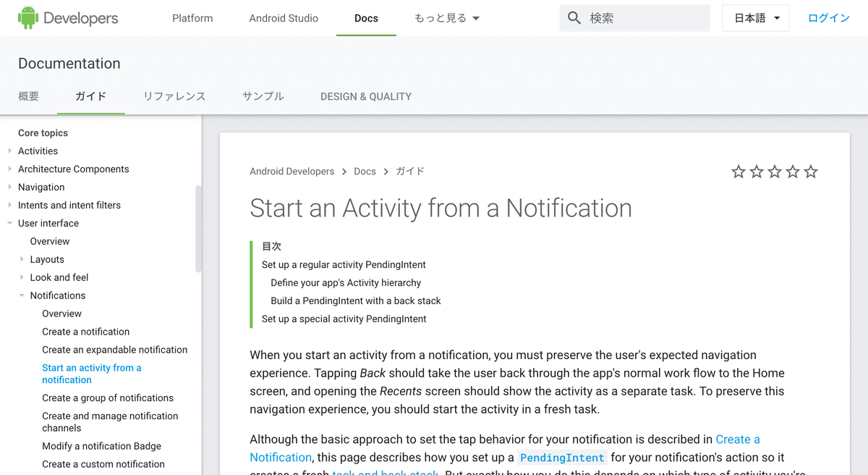Click the Android robot logo icon
The height and width of the screenshot is (475, 868).
click(28, 17)
